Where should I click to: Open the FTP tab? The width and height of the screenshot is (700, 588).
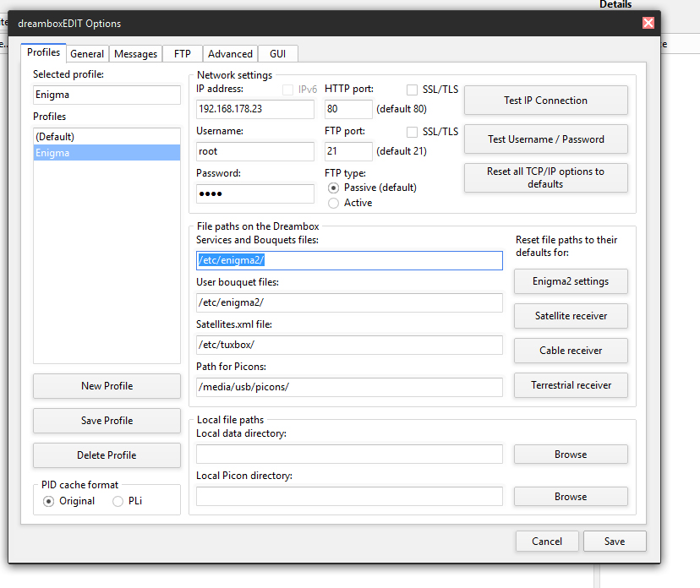[x=182, y=54]
